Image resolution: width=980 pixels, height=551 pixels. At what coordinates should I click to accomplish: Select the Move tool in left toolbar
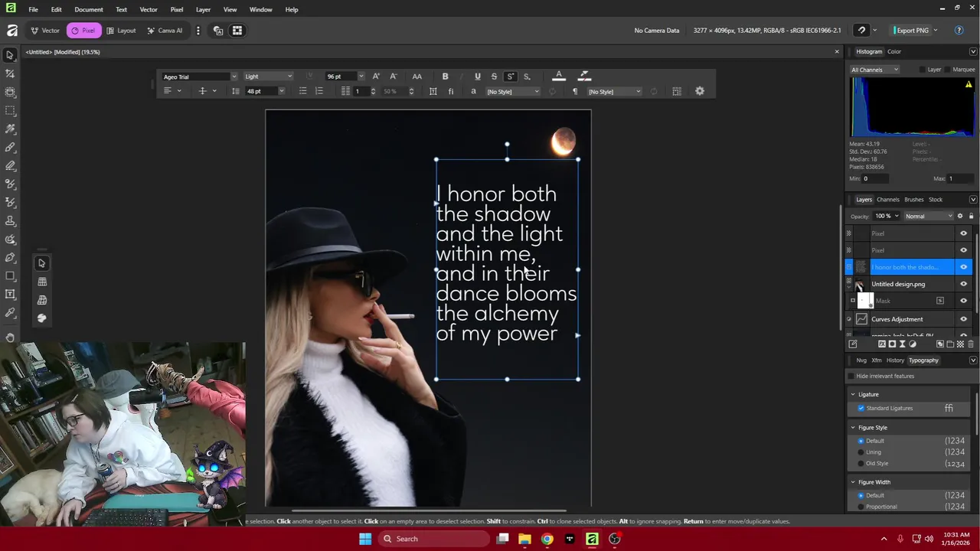10,55
